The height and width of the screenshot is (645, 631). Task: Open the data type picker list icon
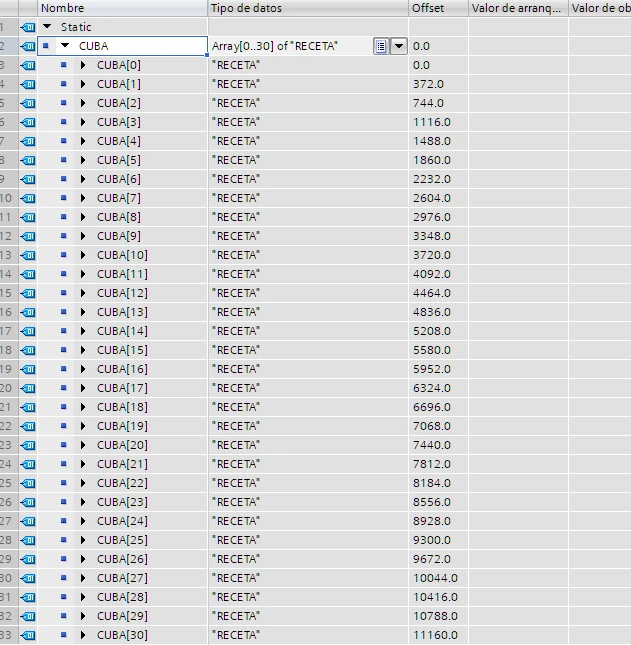[x=381, y=46]
